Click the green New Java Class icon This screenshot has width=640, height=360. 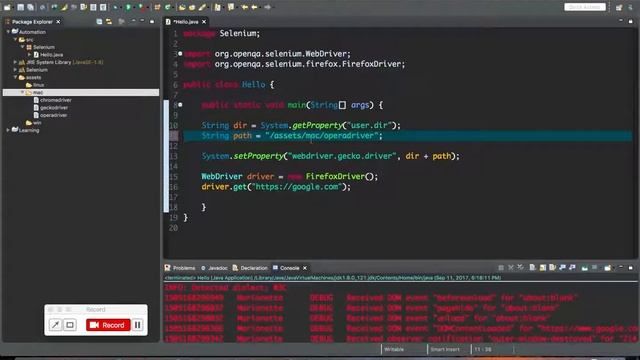(x=167, y=7)
